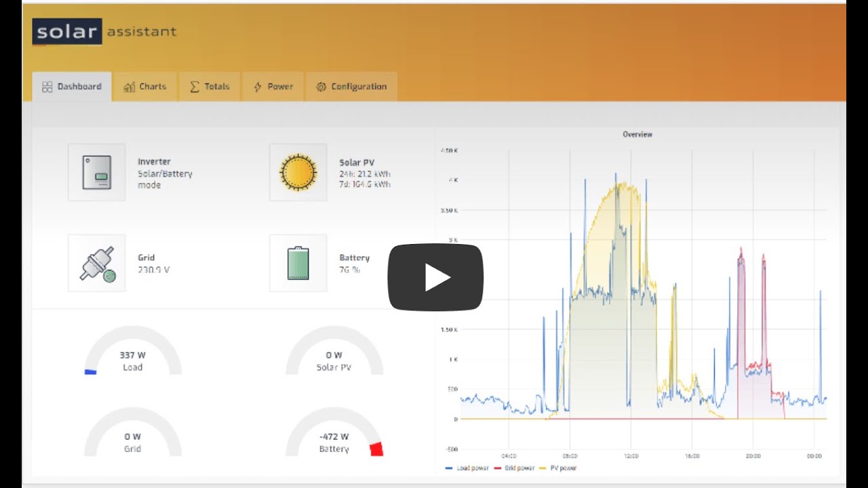Click the Battery percentage value
The height and width of the screenshot is (488, 868).
pyautogui.click(x=349, y=270)
